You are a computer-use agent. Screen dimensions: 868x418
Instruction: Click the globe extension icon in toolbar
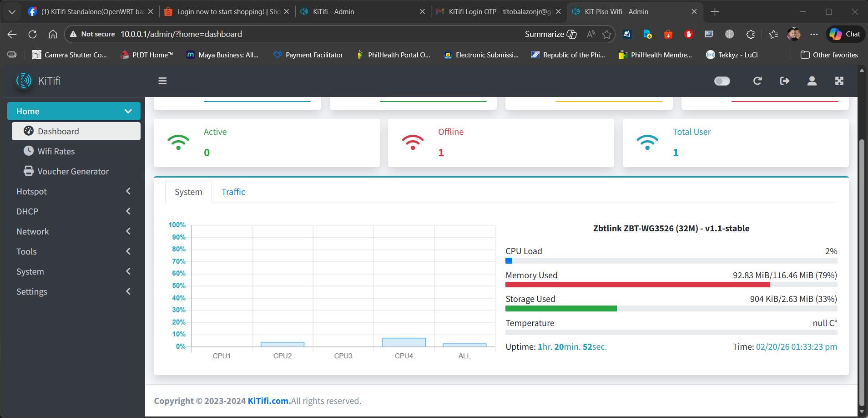pyautogui.click(x=730, y=34)
